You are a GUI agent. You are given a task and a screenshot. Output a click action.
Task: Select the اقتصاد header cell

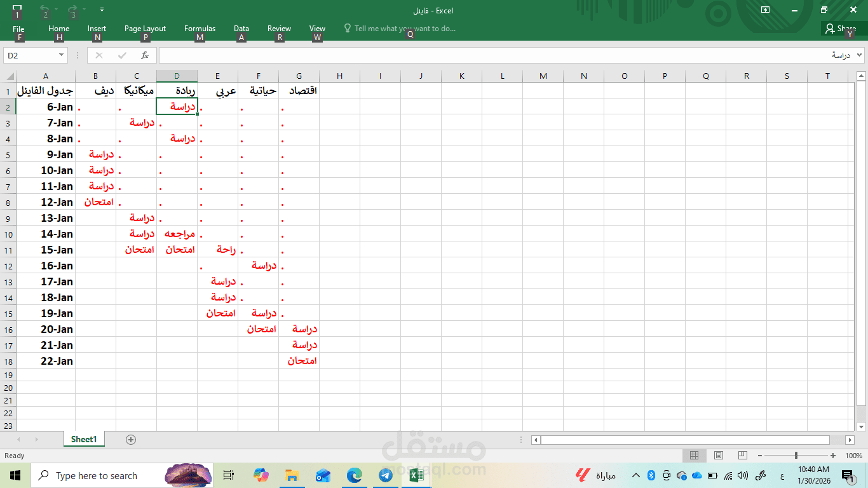(299, 91)
